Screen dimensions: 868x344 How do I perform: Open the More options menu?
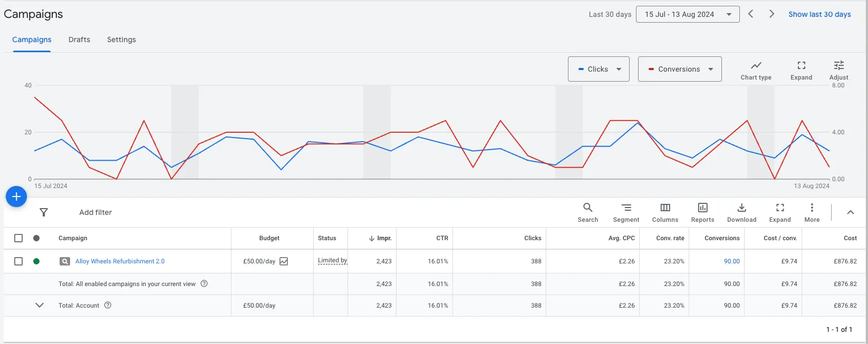(x=812, y=212)
